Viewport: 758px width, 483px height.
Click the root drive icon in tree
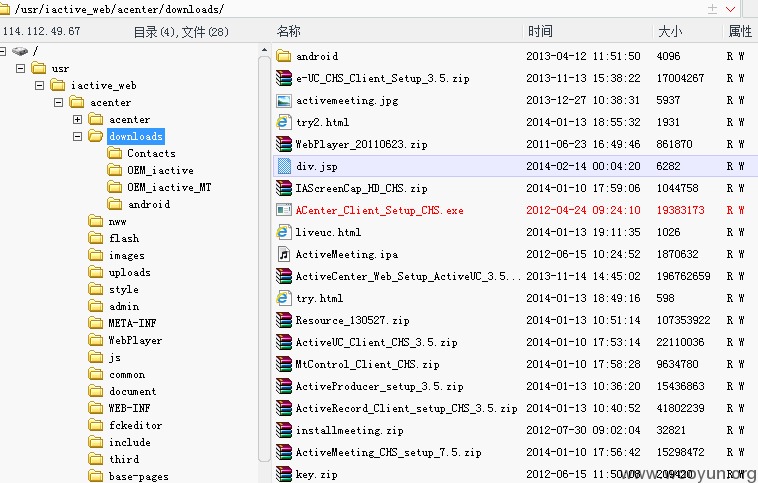20,51
